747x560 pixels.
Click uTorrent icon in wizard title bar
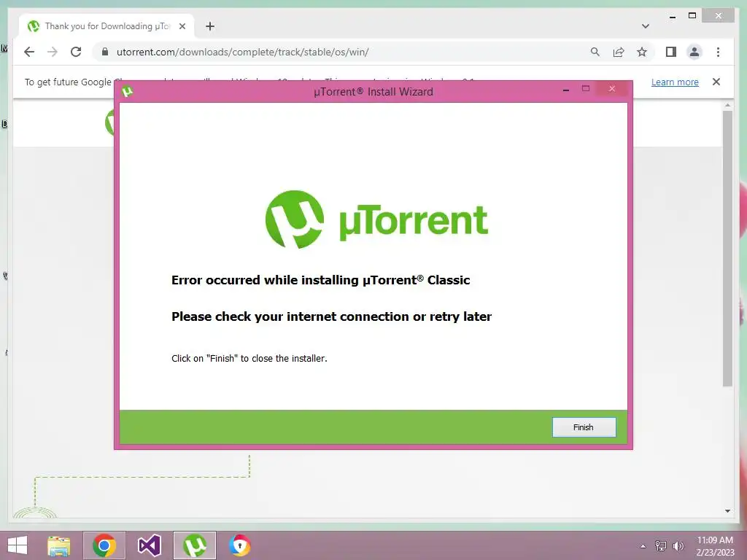[x=127, y=91]
